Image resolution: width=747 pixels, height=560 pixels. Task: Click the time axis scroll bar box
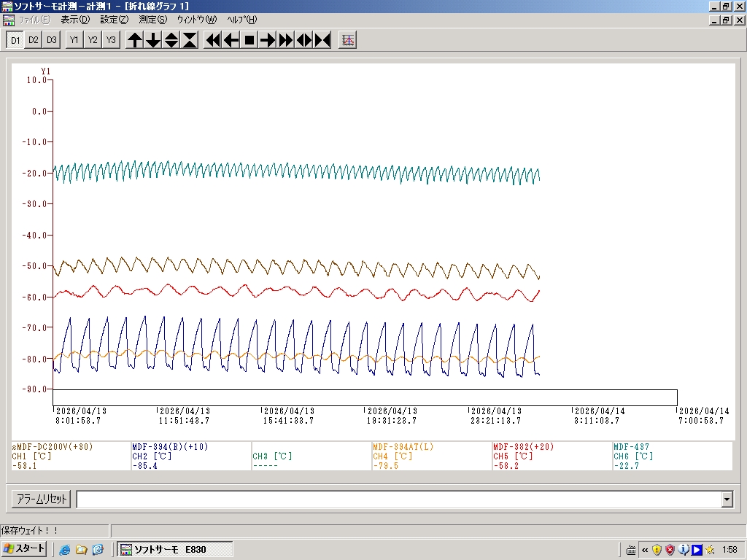(x=365, y=397)
